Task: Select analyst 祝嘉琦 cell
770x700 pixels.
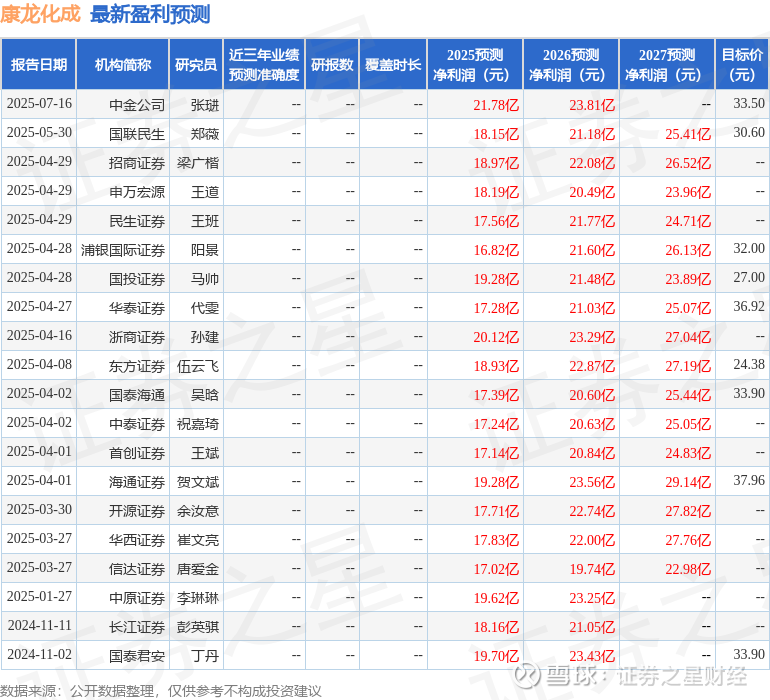Action: point(196,423)
